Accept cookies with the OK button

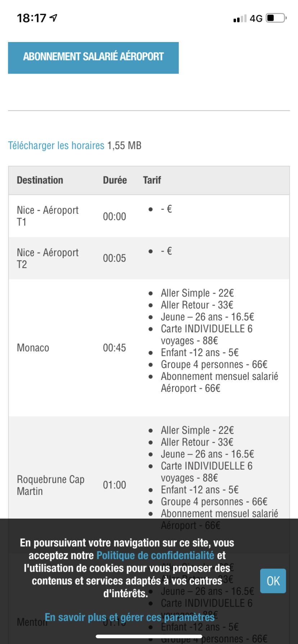point(273,581)
